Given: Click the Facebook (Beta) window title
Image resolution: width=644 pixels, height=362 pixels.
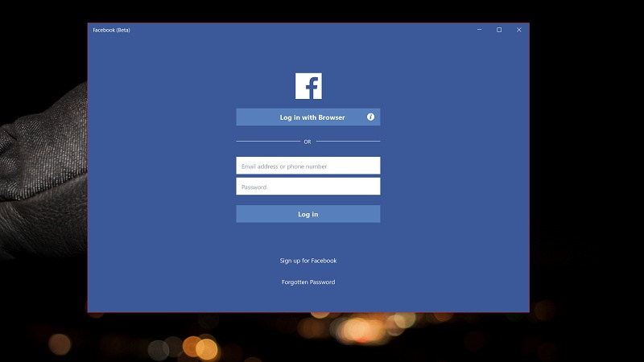Looking at the screenshot, I should pyautogui.click(x=111, y=30).
